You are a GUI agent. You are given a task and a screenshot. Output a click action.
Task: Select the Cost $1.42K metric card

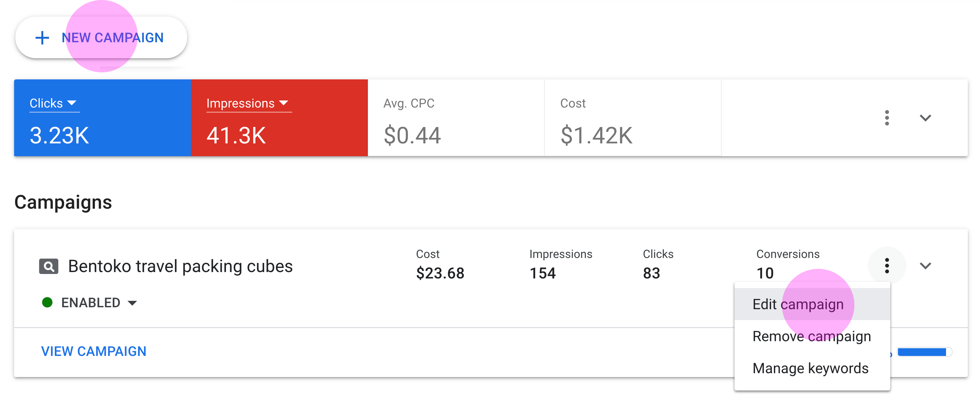tap(632, 118)
